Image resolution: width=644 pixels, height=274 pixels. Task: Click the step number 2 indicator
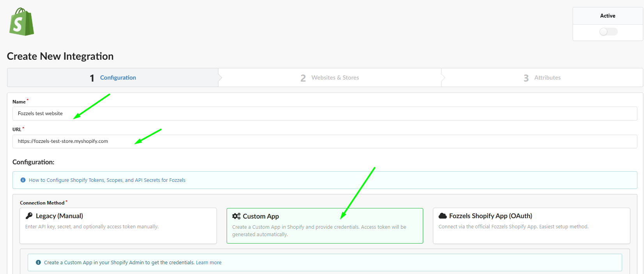pos(303,78)
